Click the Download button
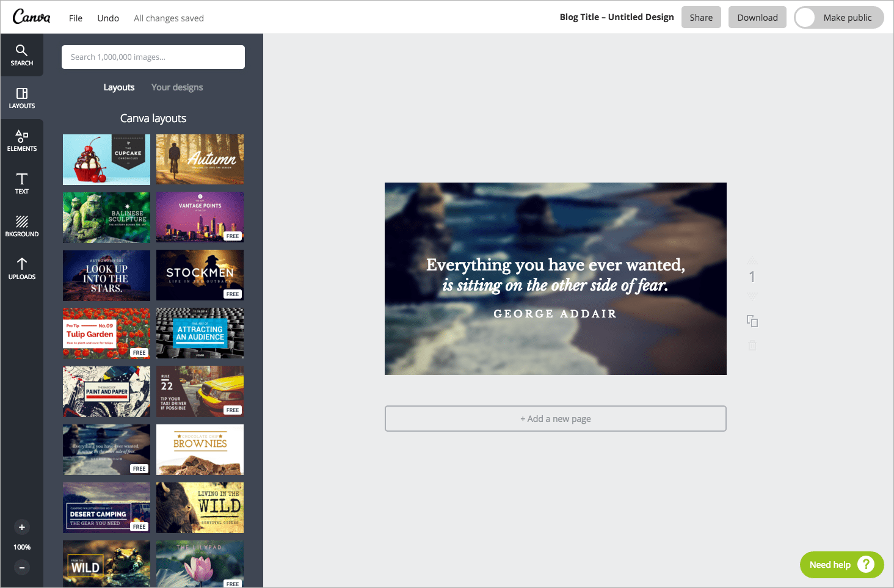The height and width of the screenshot is (588, 894). coord(757,18)
